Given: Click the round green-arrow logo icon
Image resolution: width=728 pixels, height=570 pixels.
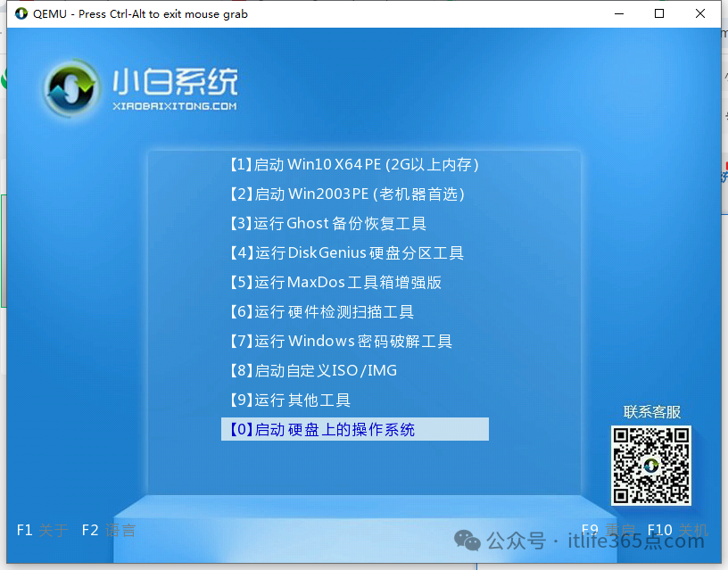Looking at the screenshot, I should tap(71, 87).
